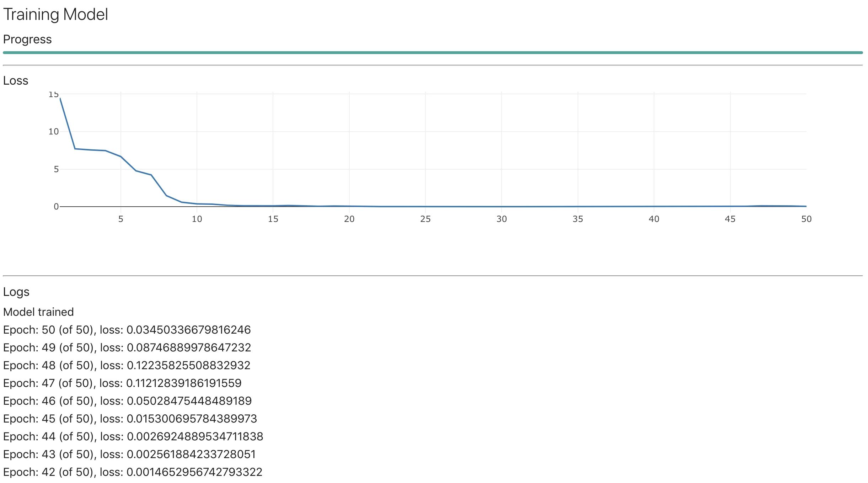Screen dimensions: 868x483
Task: Click the Epoch 44 loss log entry
Action: pos(133,436)
